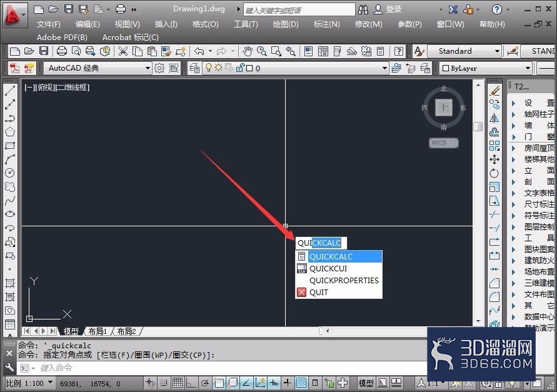Click the Save diskette icon in standard toolbar
Screen dimensions: 557x392
click(x=44, y=51)
